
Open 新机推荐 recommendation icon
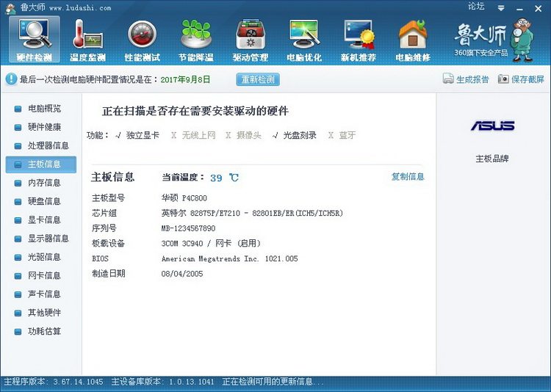[x=359, y=40]
